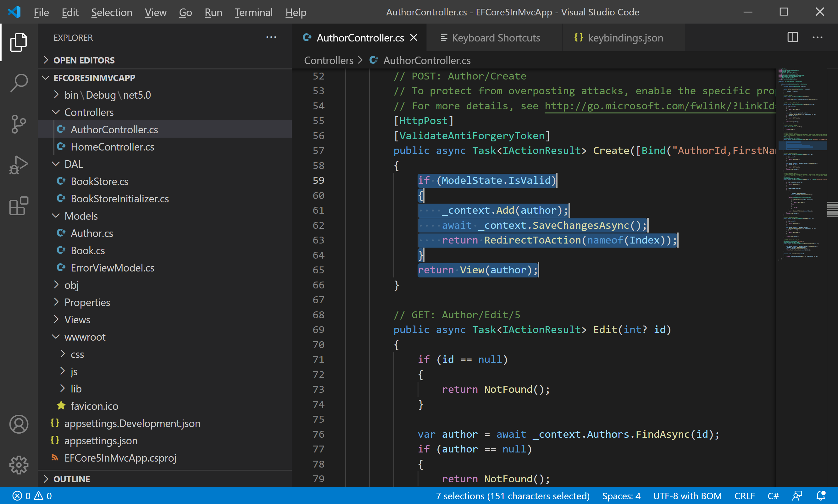Click the feedback icon in status bar
The image size is (838, 504).
pos(796,496)
